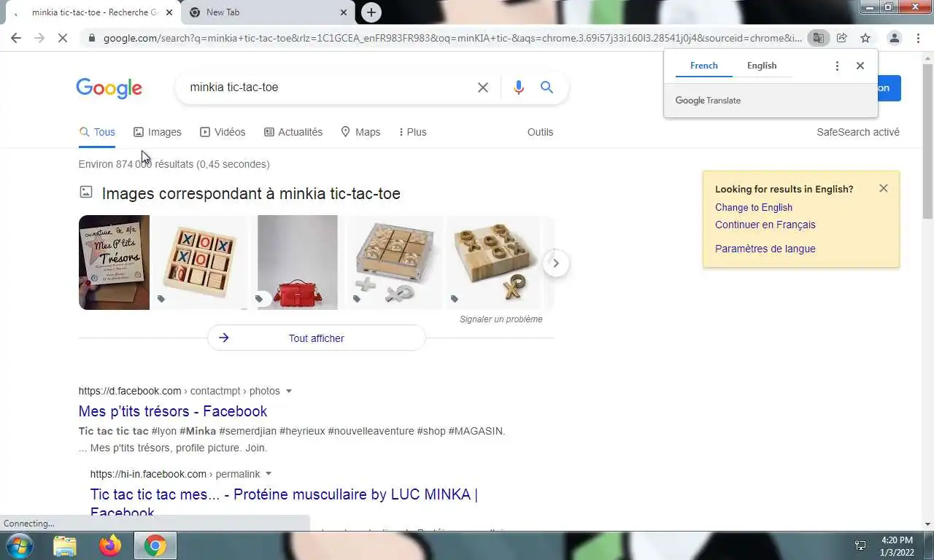Screen dimensions: 934x560
Task: Click the taskbar clock showing 4:20 PM
Action: 898,546
